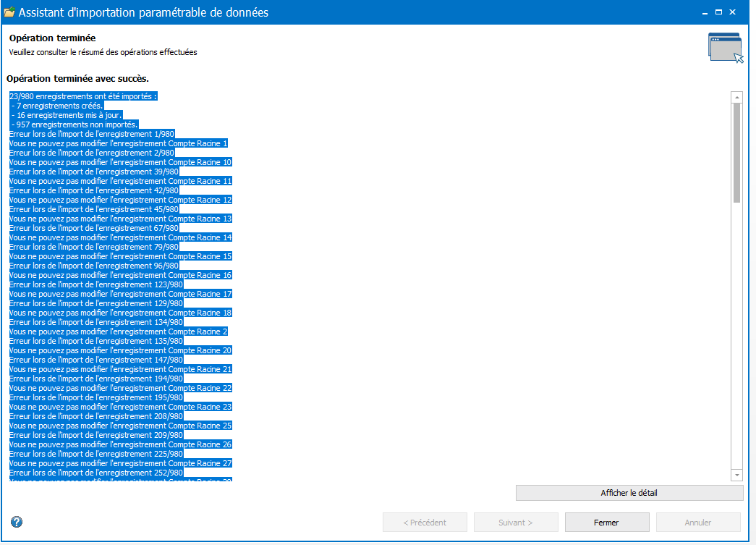Click error line for enregistrement 135/980
756x545 pixels.
(96, 341)
